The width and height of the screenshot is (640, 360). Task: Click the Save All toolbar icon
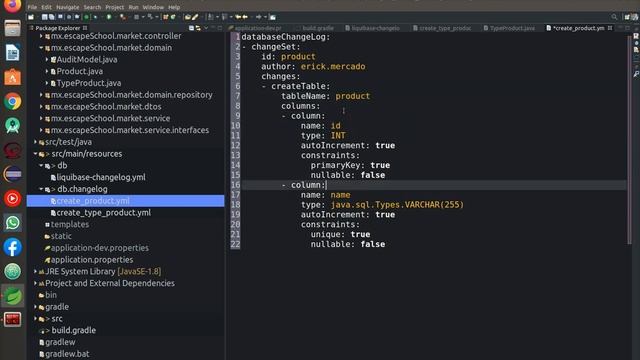pos(51,17)
